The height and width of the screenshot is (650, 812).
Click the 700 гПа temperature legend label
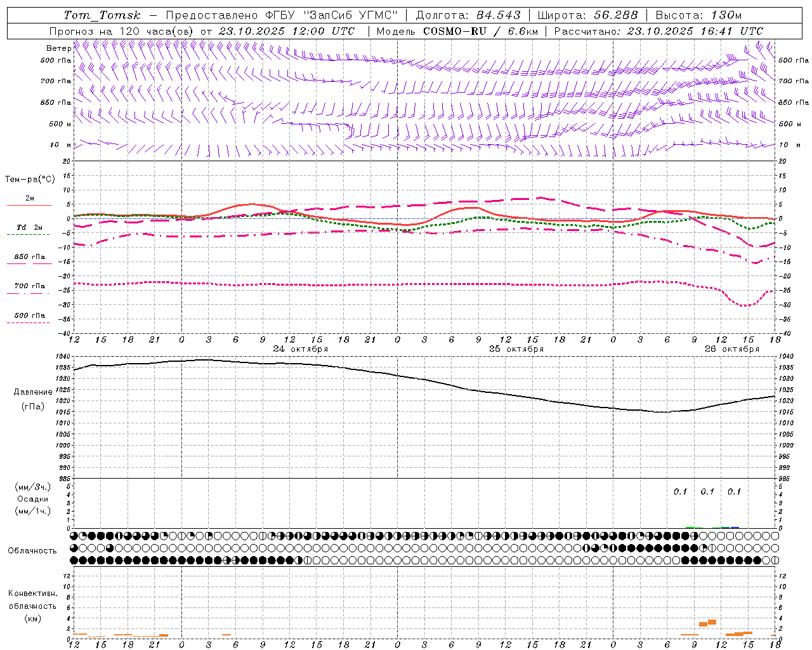pos(29,286)
